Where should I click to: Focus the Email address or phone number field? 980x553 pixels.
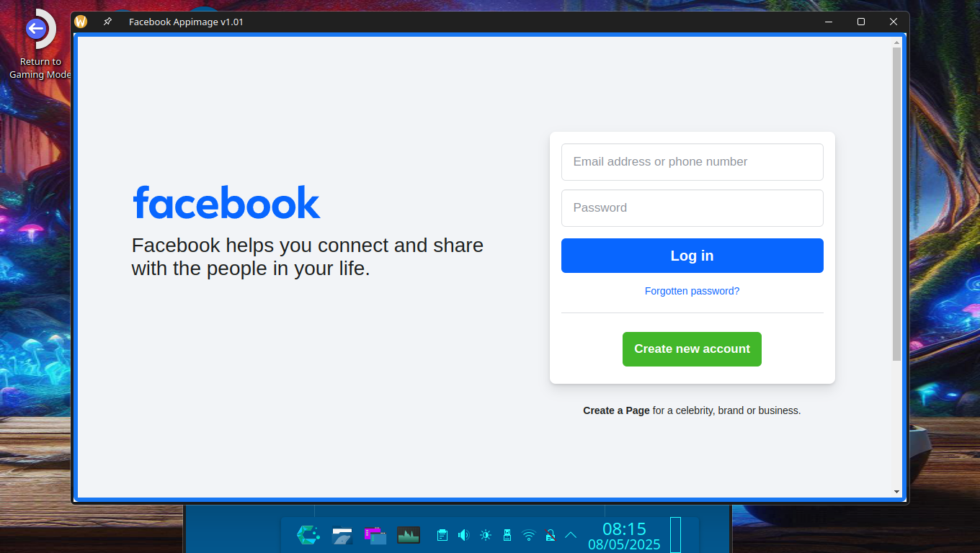692,162
